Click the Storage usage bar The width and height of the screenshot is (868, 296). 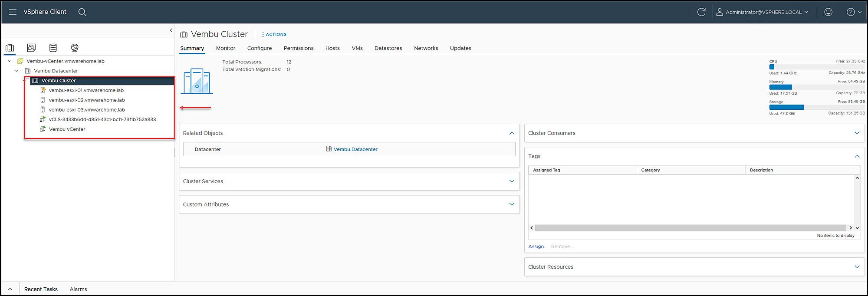point(817,107)
